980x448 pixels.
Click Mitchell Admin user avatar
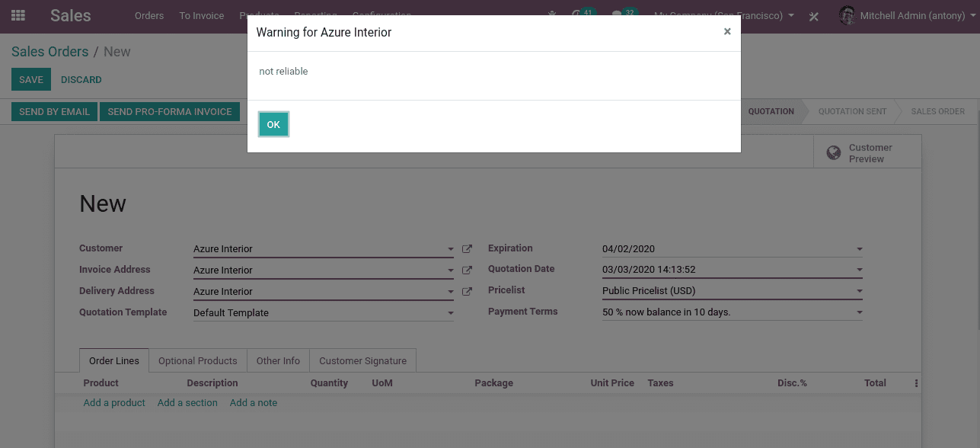point(848,15)
